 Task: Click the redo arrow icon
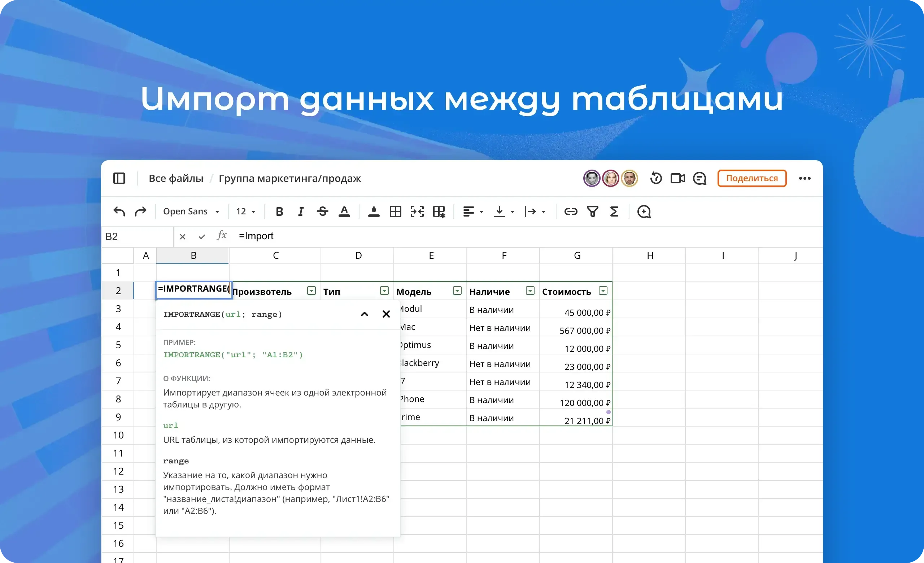click(141, 211)
